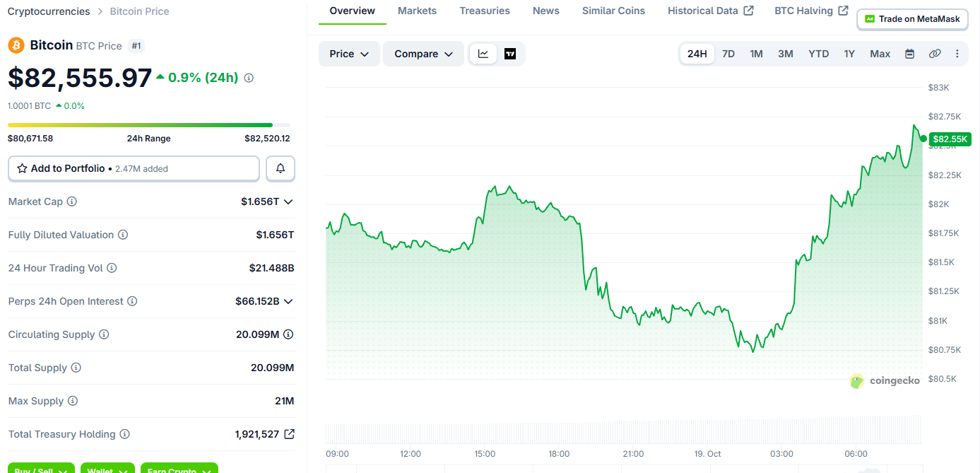Select the 3M time range
The image size is (980, 473).
click(x=786, y=54)
